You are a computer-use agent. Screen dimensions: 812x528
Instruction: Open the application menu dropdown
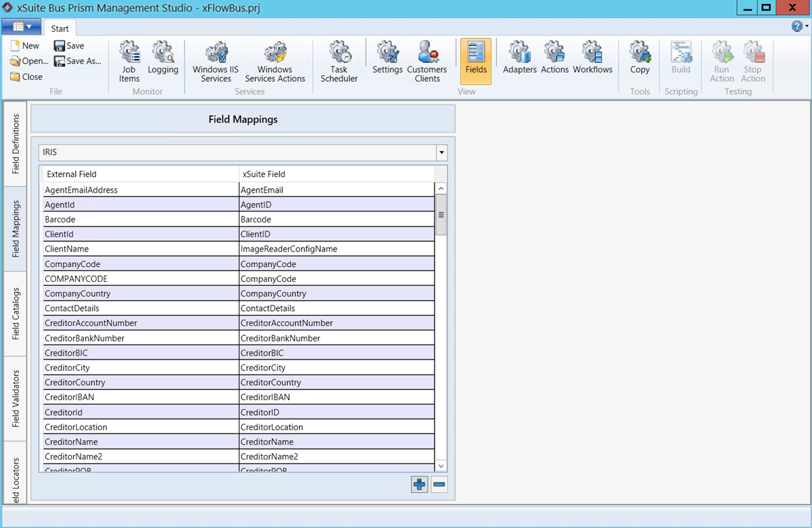tap(22, 26)
